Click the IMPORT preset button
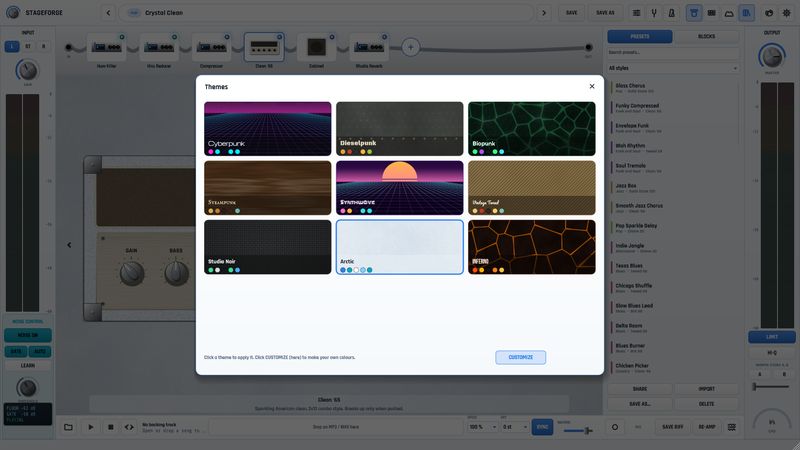The image size is (800, 450). [x=707, y=389]
